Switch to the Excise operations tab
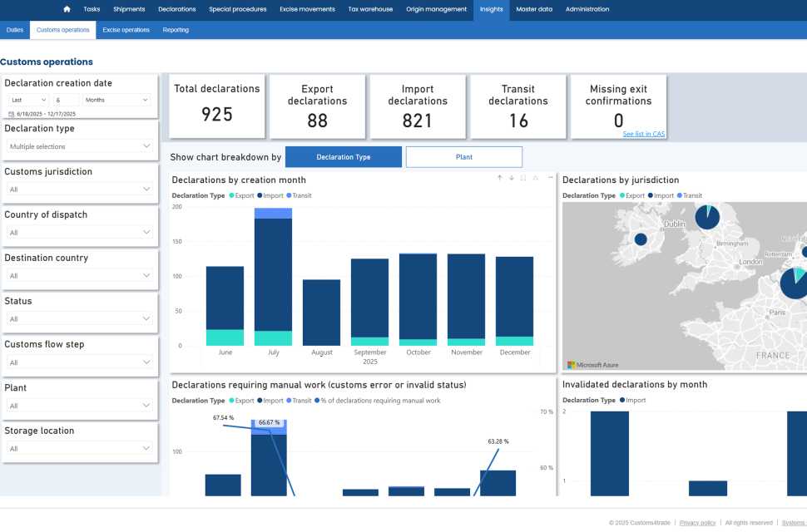Screen dimensions: 807x532 pyautogui.click(x=126, y=30)
